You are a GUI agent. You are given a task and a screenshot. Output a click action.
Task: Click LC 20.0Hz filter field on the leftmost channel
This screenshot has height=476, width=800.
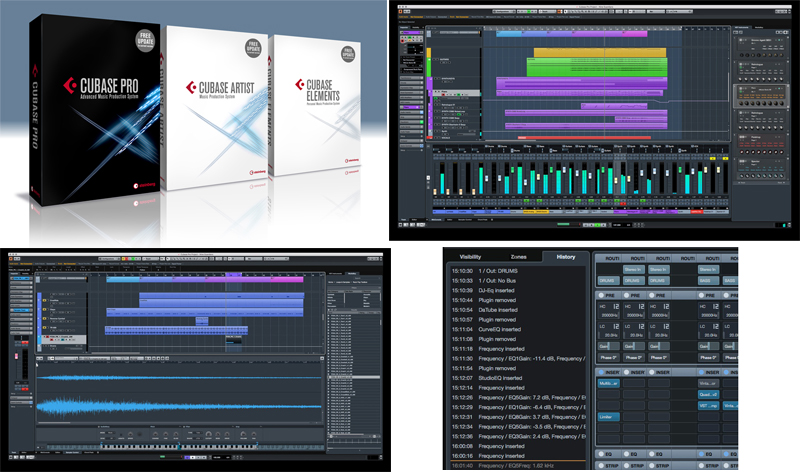pos(608,331)
